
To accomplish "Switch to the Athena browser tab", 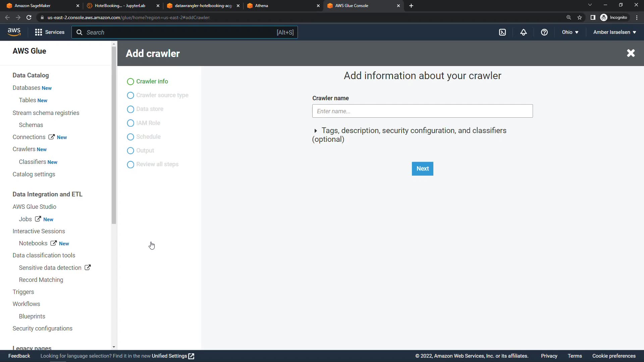I will click(x=282, y=6).
